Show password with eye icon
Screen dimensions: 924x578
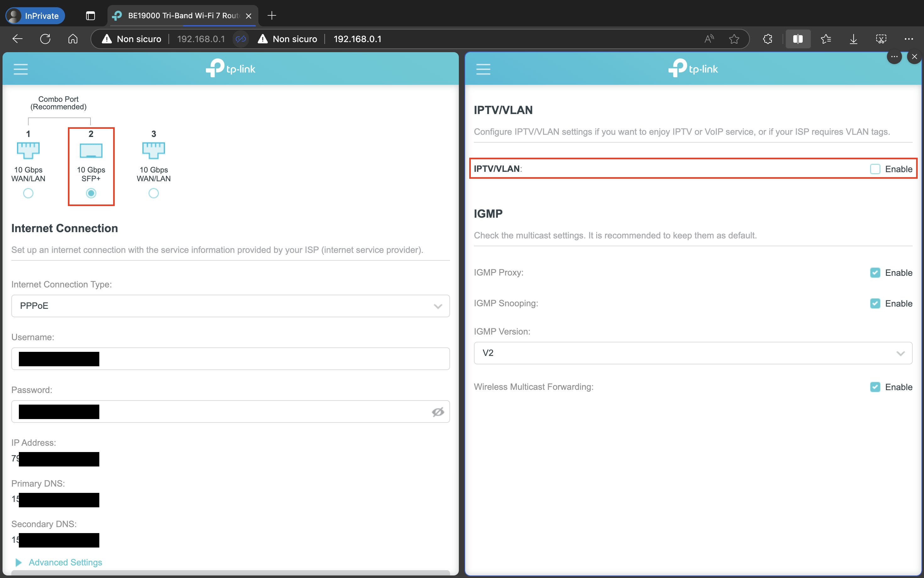tap(437, 412)
